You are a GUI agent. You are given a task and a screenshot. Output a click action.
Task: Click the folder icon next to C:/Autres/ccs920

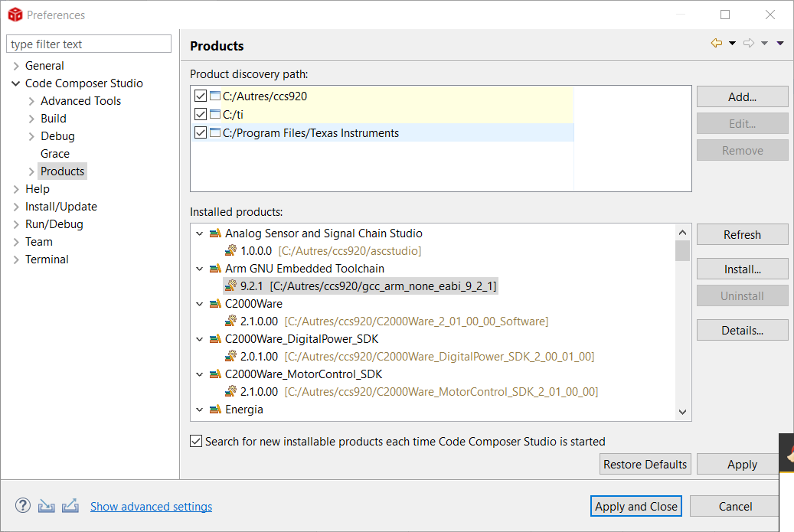[x=215, y=96]
